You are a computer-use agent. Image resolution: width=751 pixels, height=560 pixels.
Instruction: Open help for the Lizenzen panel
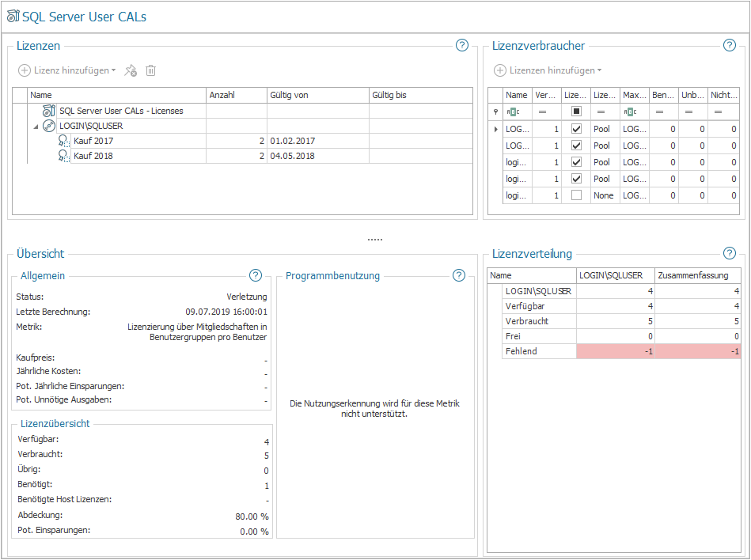click(461, 45)
